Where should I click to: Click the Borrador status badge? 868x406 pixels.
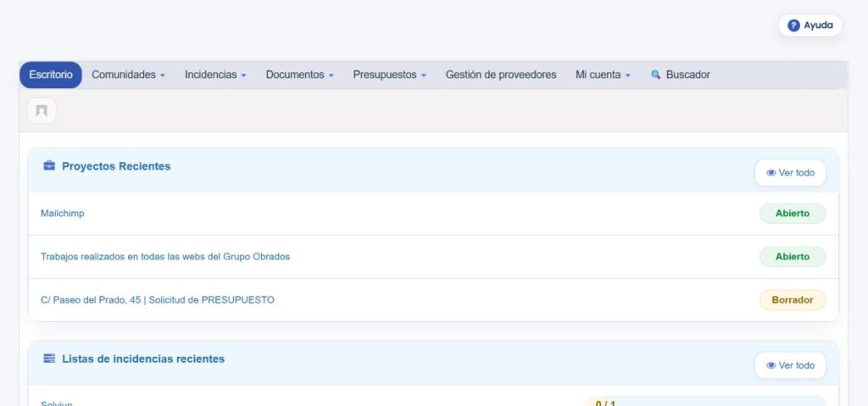click(793, 300)
